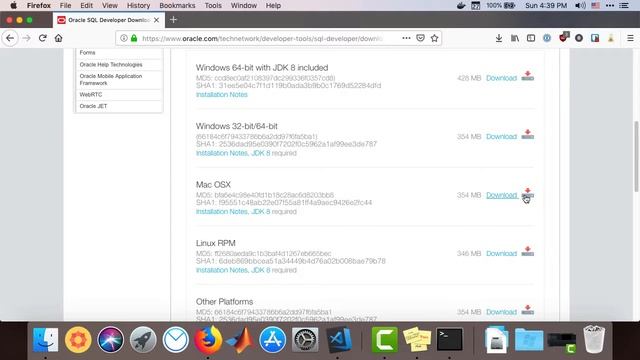The height and width of the screenshot is (360, 640).
Task: Open Oracle Mobile Application Framework sidebar link
Action: (x=111, y=80)
